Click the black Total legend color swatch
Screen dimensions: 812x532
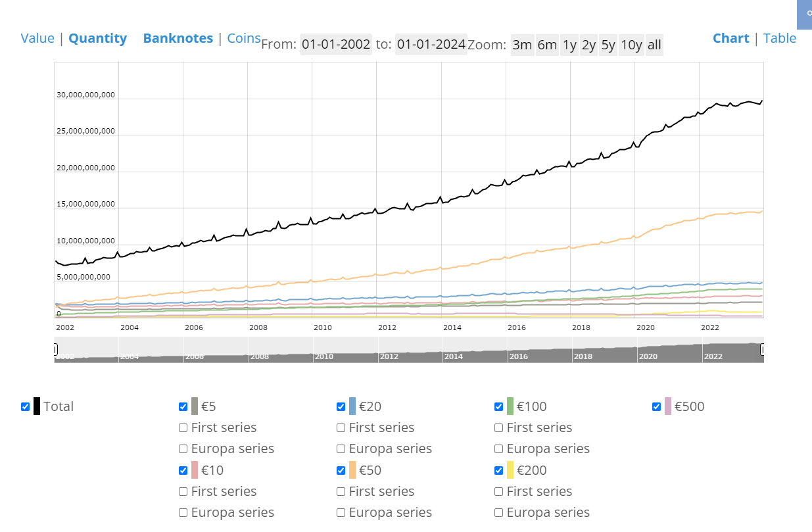37,406
